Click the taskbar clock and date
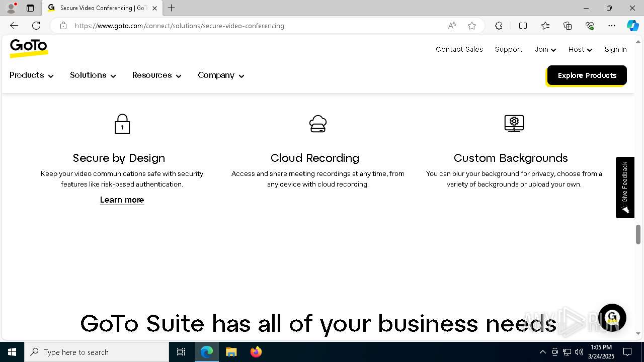644x362 pixels. [601, 352]
